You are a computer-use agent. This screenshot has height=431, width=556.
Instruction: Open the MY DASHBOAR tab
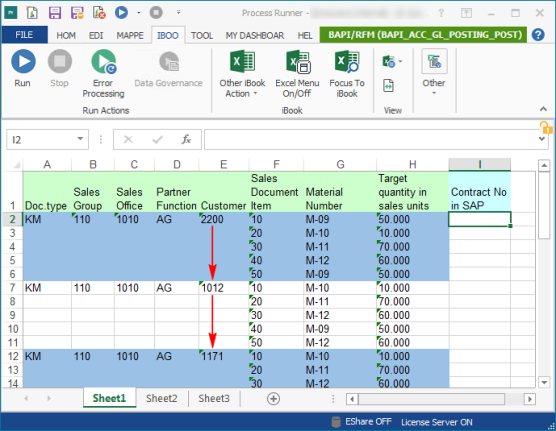tap(255, 35)
